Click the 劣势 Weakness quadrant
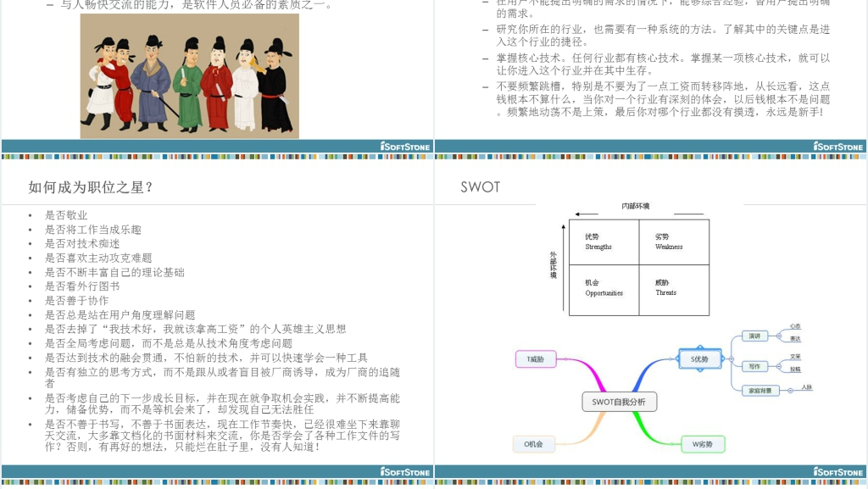This screenshot has width=868, height=489. (x=674, y=242)
